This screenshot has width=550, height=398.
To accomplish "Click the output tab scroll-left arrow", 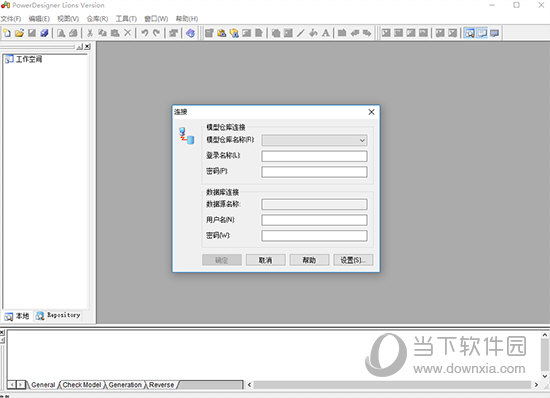I will [12, 385].
